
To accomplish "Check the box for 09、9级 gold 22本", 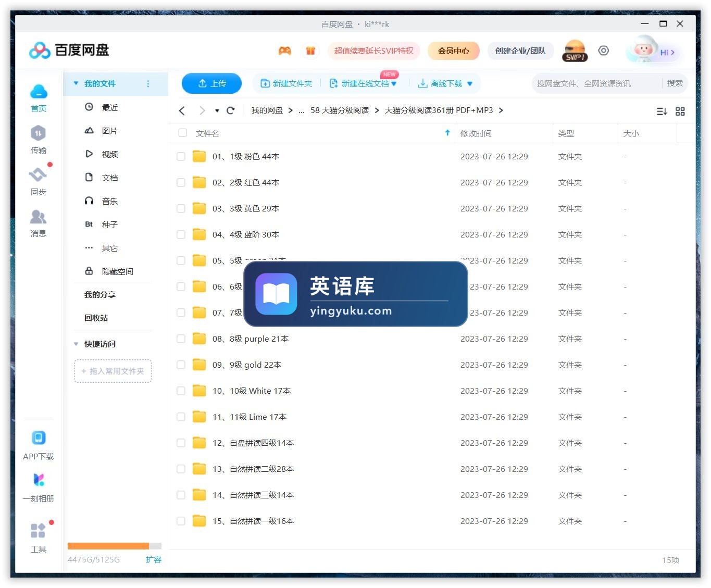I will point(181,365).
